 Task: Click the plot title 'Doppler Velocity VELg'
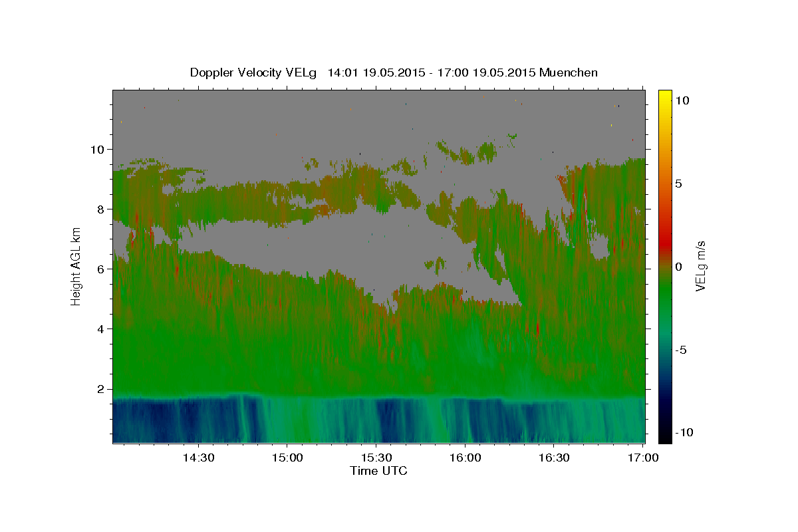click(x=255, y=72)
